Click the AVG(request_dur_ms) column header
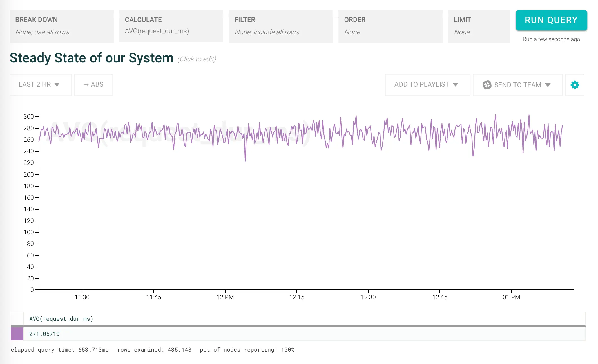 pos(61,319)
